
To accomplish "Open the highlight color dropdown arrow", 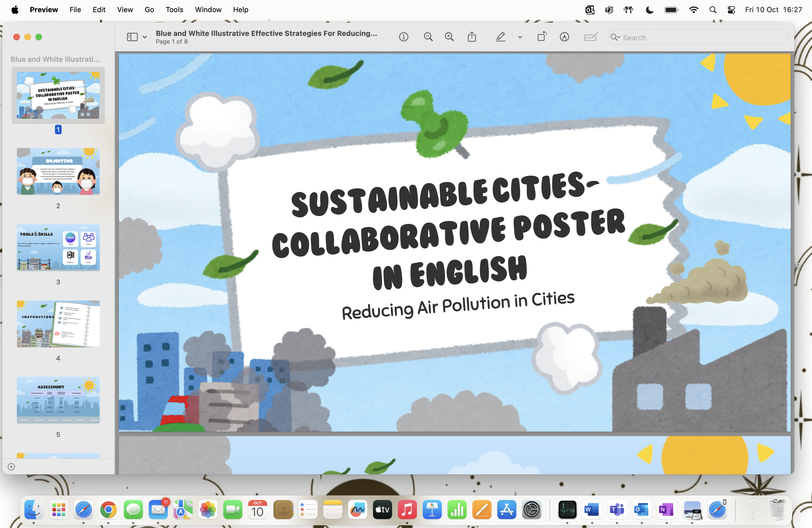I will (520, 37).
